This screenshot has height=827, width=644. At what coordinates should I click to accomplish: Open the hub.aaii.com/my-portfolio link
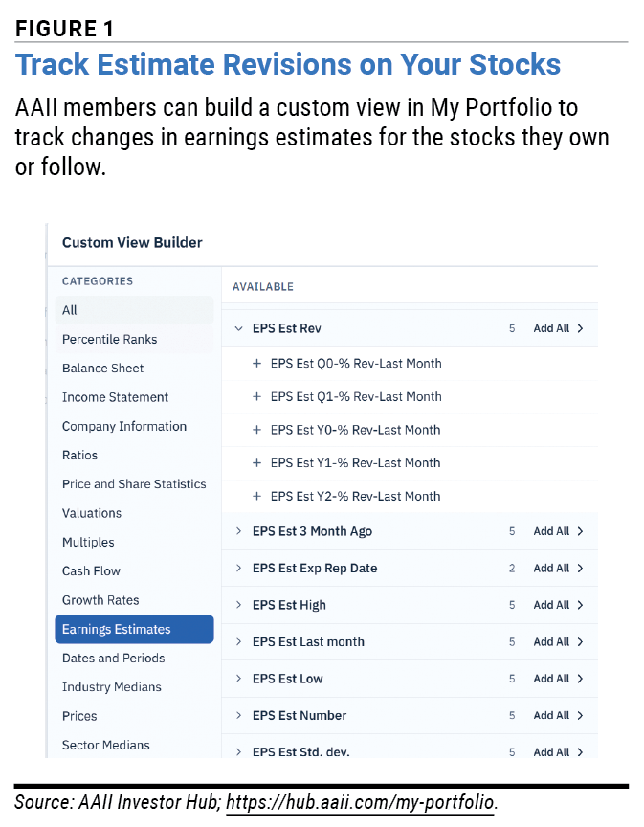pos(360,802)
